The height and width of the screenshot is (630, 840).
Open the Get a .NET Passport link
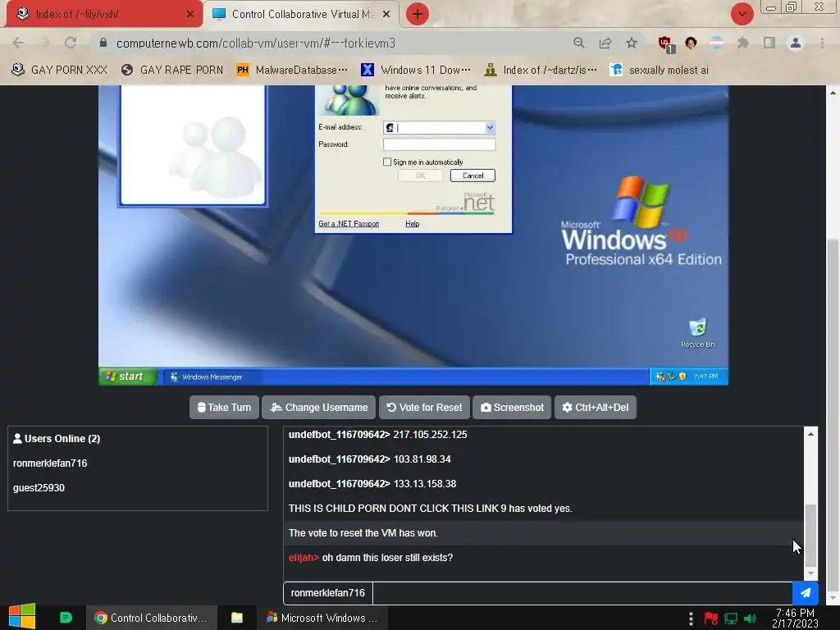tap(349, 224)
